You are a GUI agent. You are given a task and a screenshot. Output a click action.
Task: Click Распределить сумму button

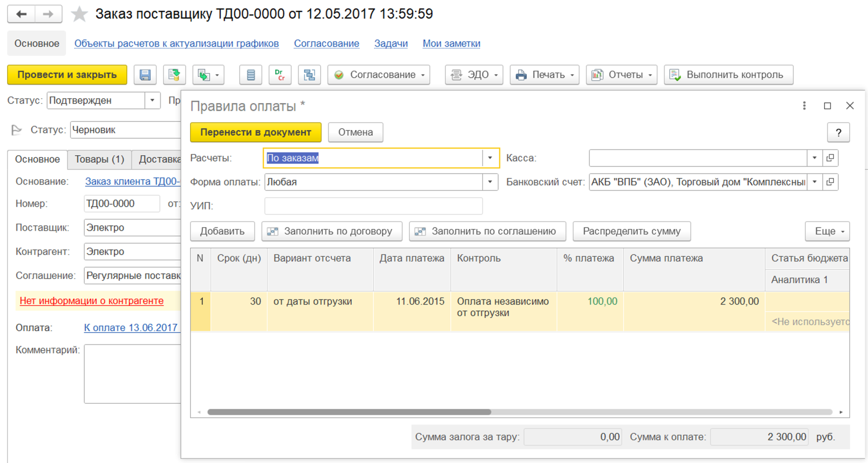pyautogui.click(x=632, y=231)
